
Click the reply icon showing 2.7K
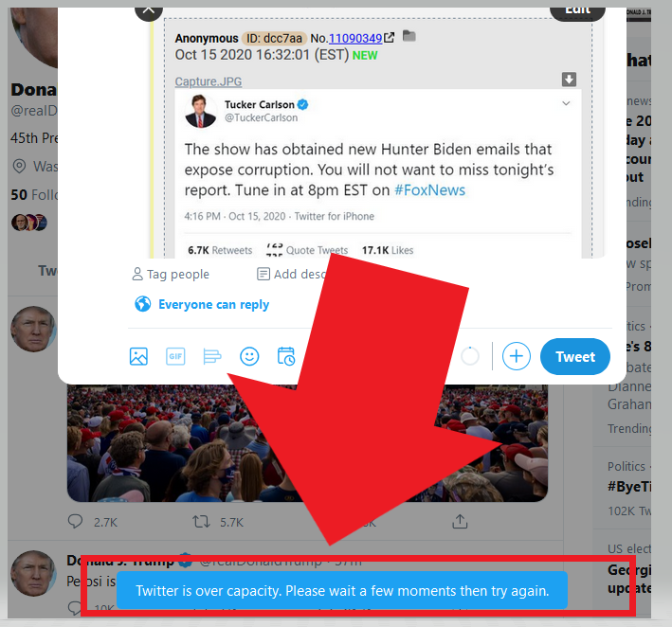click(x=76, y=521)
